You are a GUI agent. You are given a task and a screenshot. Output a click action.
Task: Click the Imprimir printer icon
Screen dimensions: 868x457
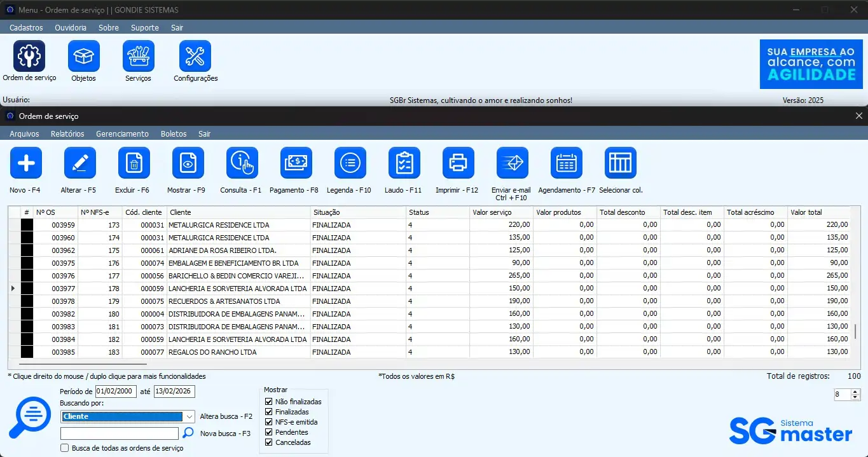(458, 163)
